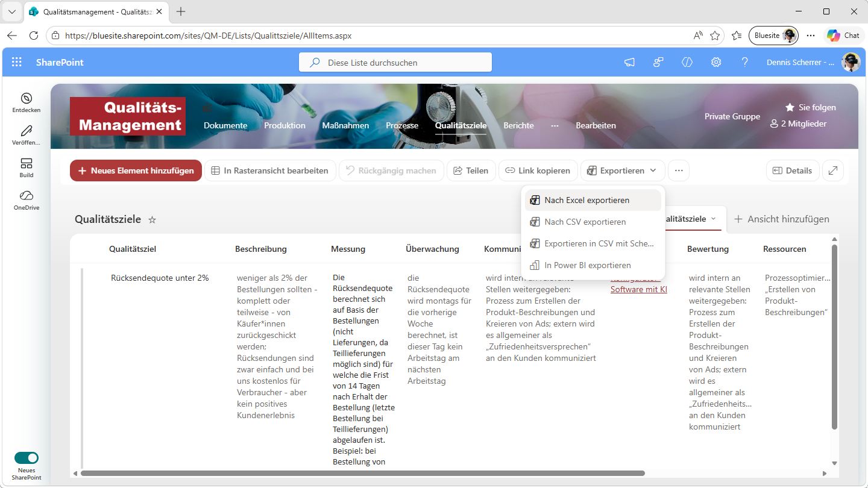Open the more commands ellipsis in toolbar
Viewport: 868px width, 488px height.
pos(679,170)
